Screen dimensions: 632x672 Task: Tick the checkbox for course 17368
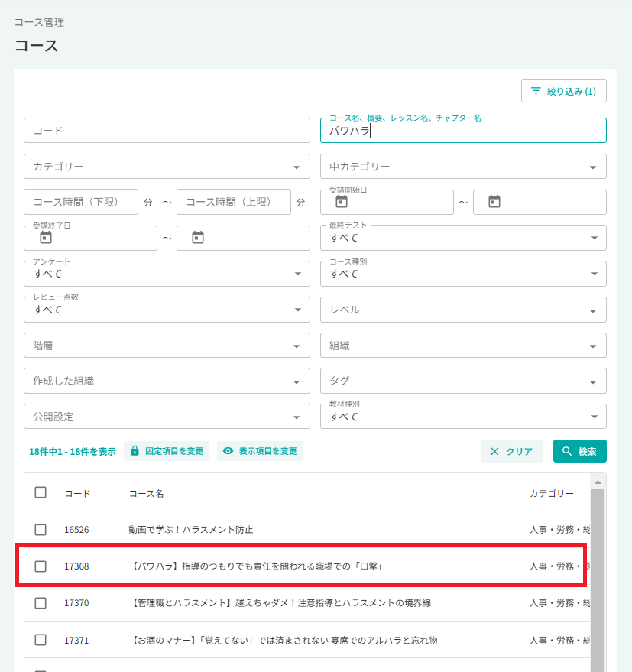(x=41, y=566)
